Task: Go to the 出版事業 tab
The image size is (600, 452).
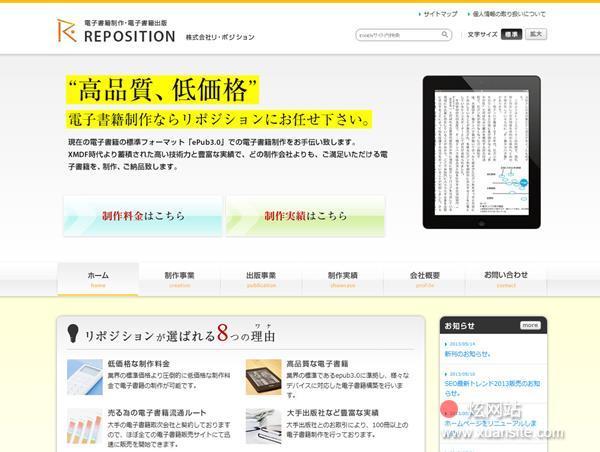Action: point(261,278)
